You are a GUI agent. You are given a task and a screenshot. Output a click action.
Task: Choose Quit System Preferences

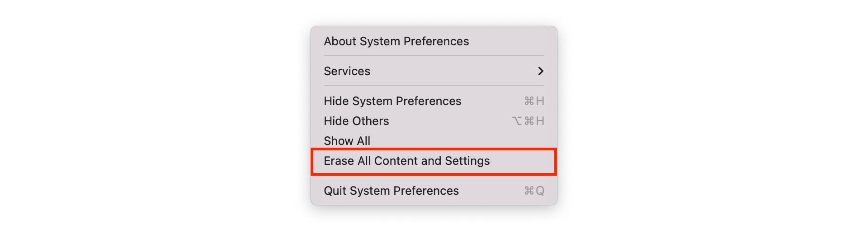pos(434,191)
